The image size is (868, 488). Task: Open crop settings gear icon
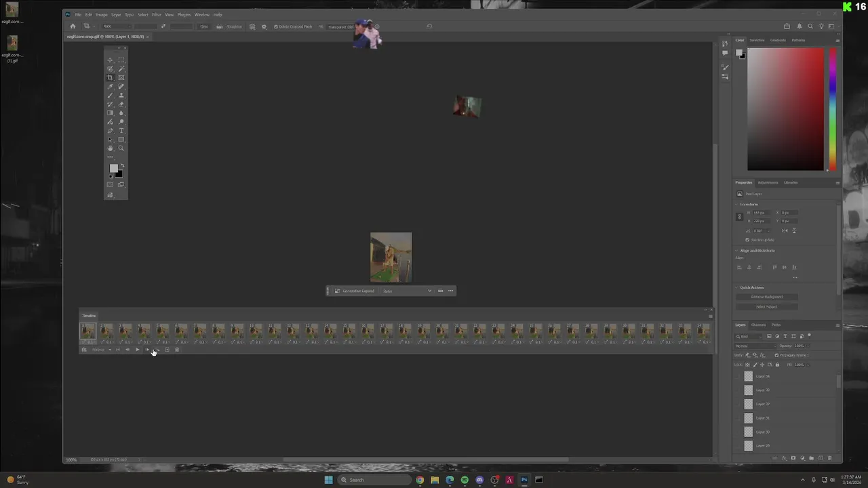[x=264, y=26]
